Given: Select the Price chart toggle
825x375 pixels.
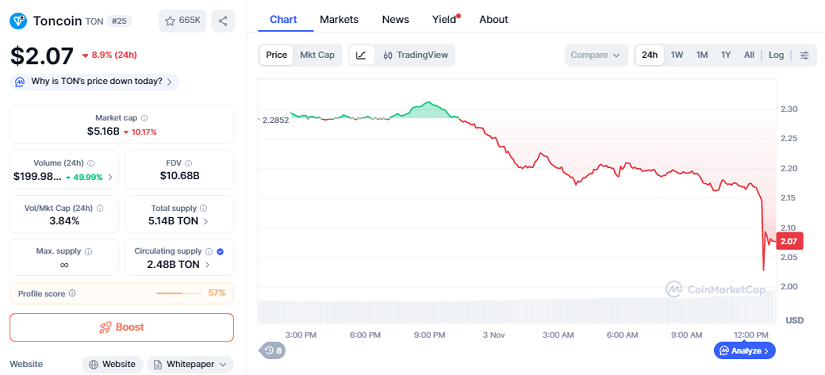Looking at the screenshot, I should point(276,55).
